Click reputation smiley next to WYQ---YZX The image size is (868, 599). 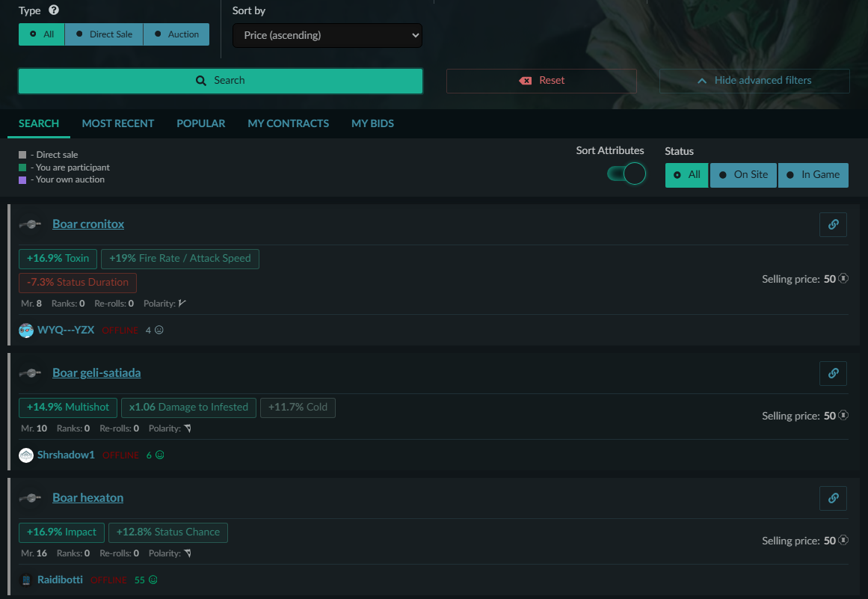[x=159, y=330]
